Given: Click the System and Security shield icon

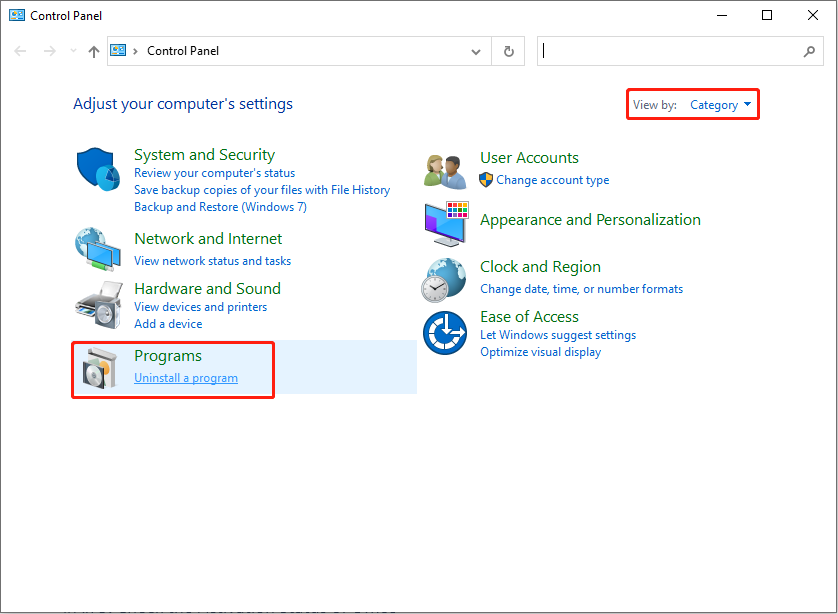Looking at the screenshot, I should 97,169.
